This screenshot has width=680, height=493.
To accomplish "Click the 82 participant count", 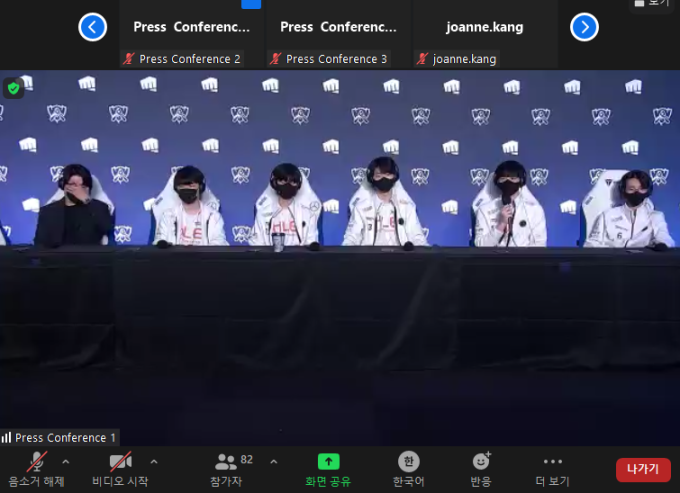I will point(246,459).
